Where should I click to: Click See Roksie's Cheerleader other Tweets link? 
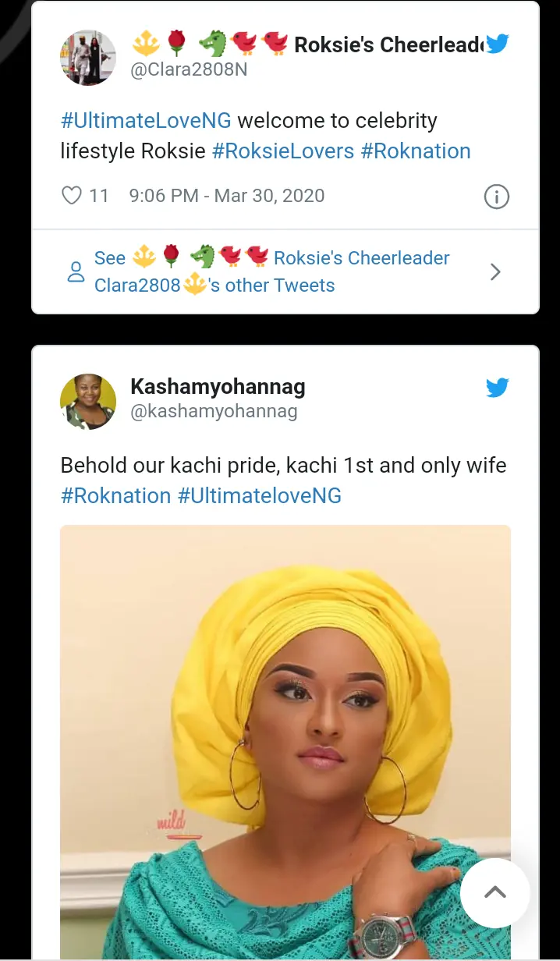click(271, 271)
